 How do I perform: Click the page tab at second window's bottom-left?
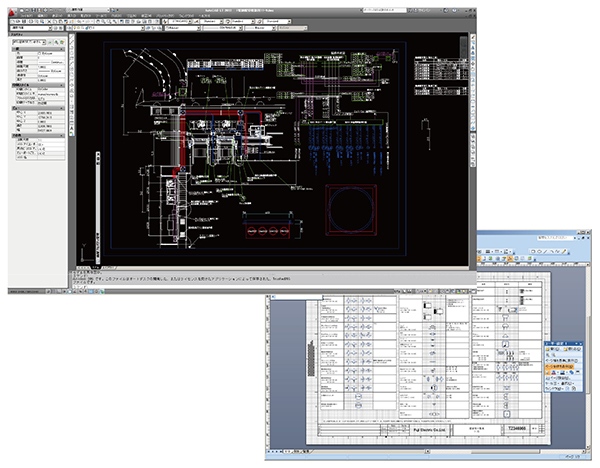[x=289, y=452]
